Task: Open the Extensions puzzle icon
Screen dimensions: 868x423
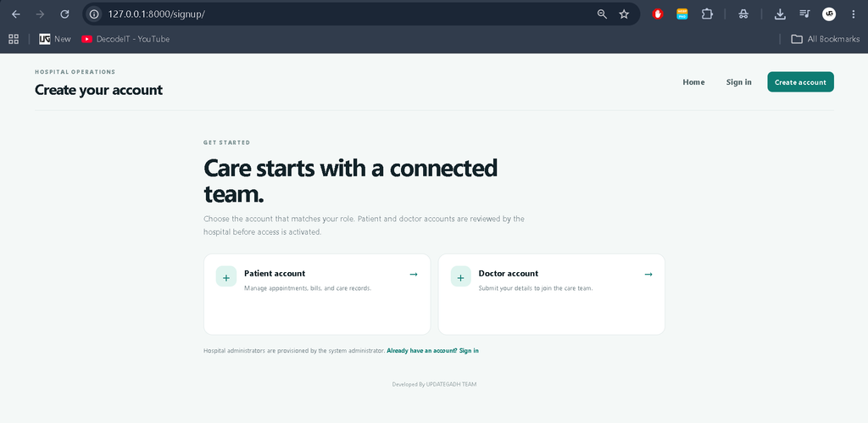Action: (x=707, y=14)
